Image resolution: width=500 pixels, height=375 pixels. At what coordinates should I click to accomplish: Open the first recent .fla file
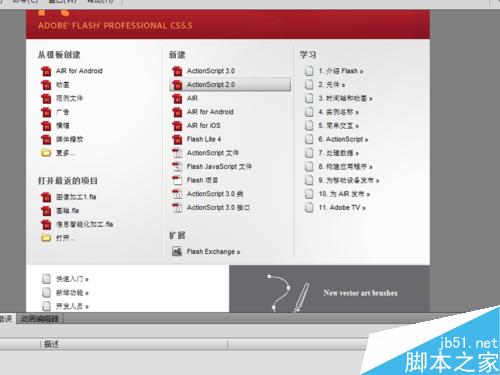[76, 197]
